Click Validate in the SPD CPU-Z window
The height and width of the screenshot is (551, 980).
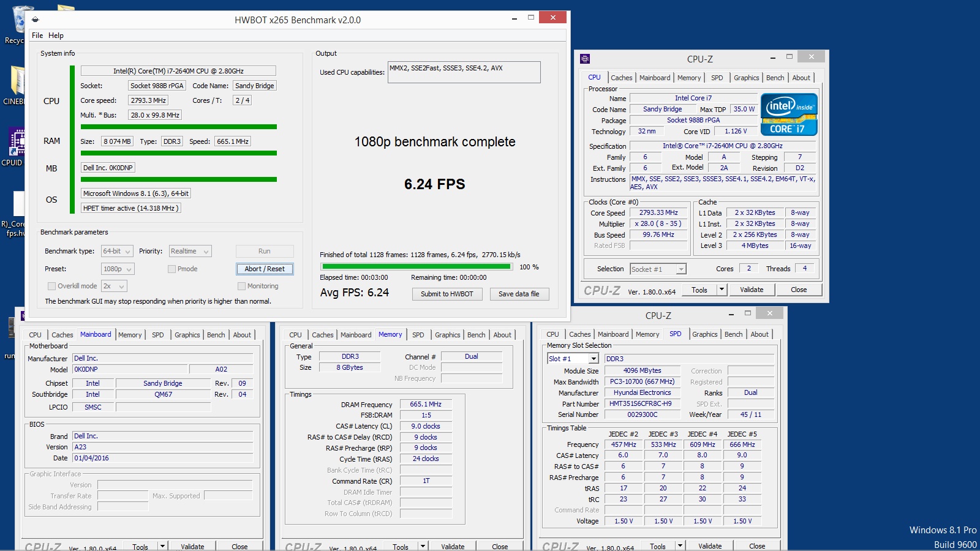tap(710, 545)
